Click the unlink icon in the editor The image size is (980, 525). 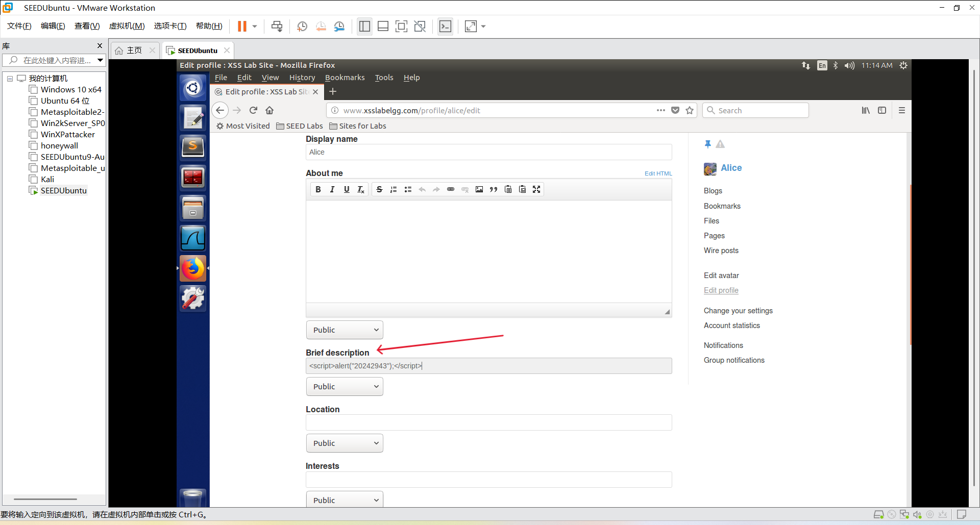(x=465, y=189)
